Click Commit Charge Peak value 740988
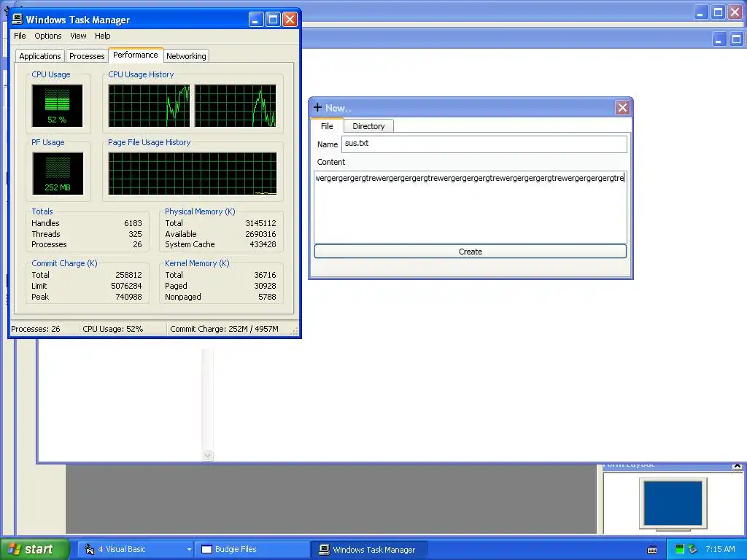This screenshot has height=560, width=747. coord(128,297)
